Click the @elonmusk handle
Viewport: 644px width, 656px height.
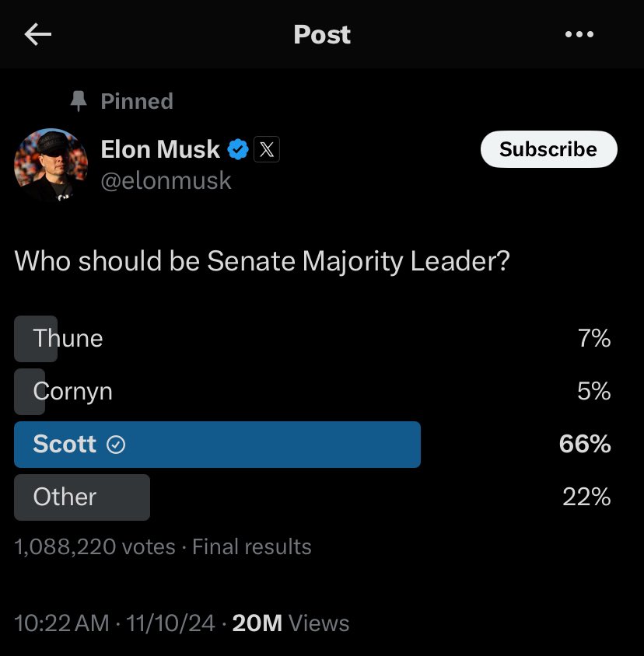point(166,181)
